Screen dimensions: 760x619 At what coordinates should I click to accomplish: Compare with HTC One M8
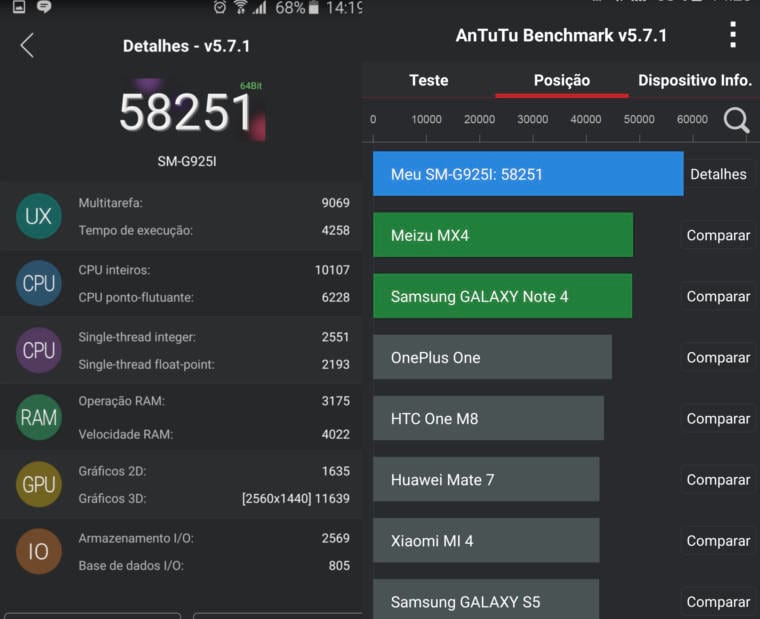coord(718,418)
